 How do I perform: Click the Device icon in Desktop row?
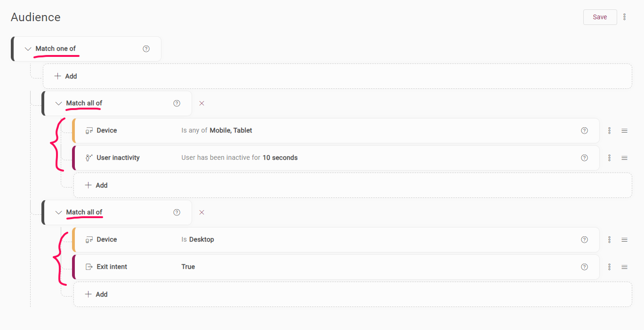coord(89,240)
